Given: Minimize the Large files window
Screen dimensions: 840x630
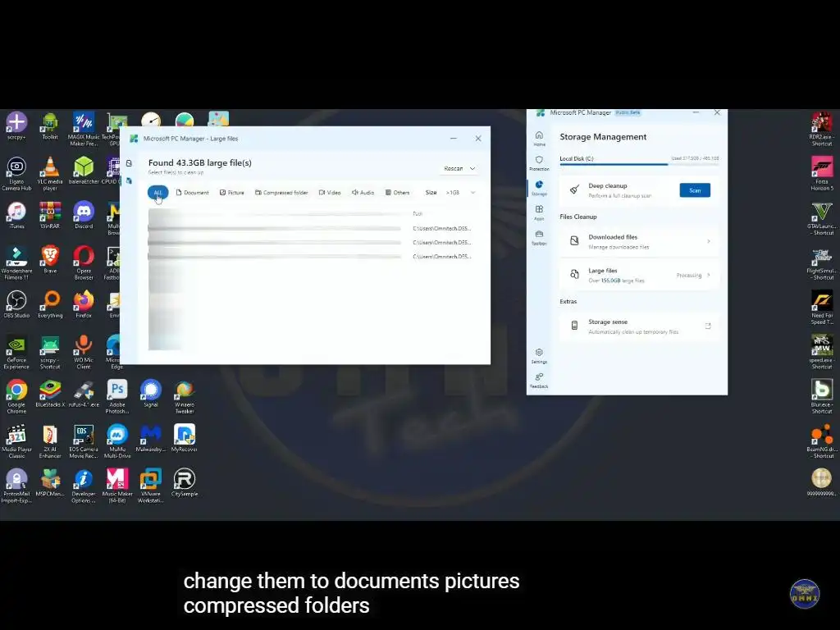Looking at the screenshot, I should [x=453, y=138].
